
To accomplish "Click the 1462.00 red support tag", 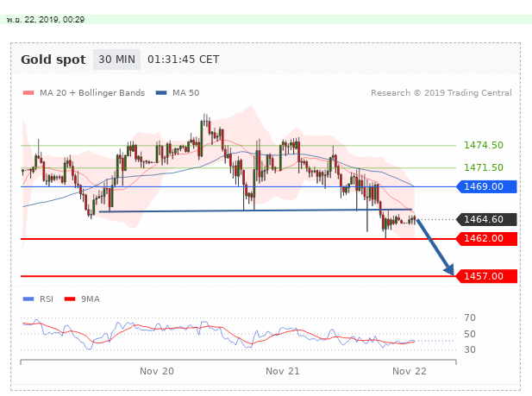I will [x=486, y=239].
